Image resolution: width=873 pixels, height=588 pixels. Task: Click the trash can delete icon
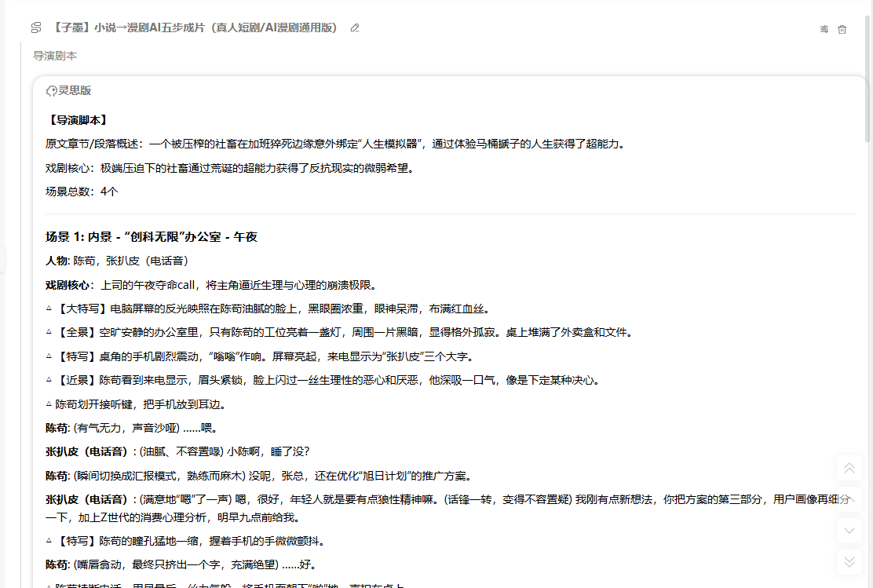(842, 29)
